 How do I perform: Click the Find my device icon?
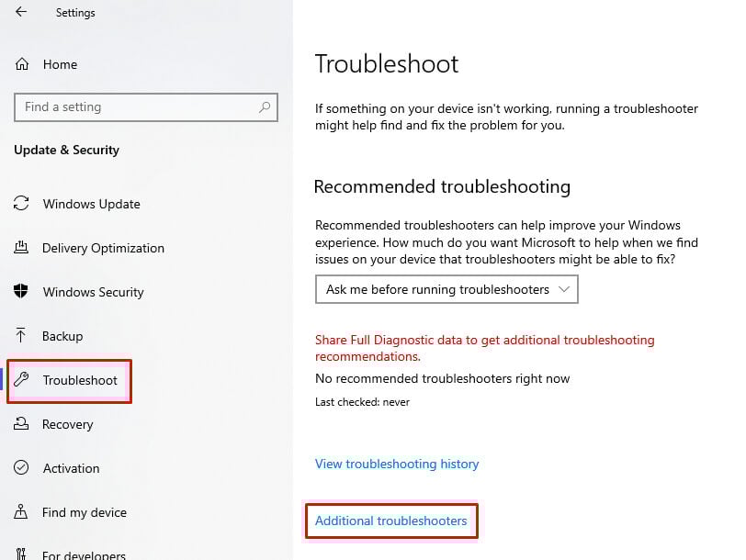(22, 512)
